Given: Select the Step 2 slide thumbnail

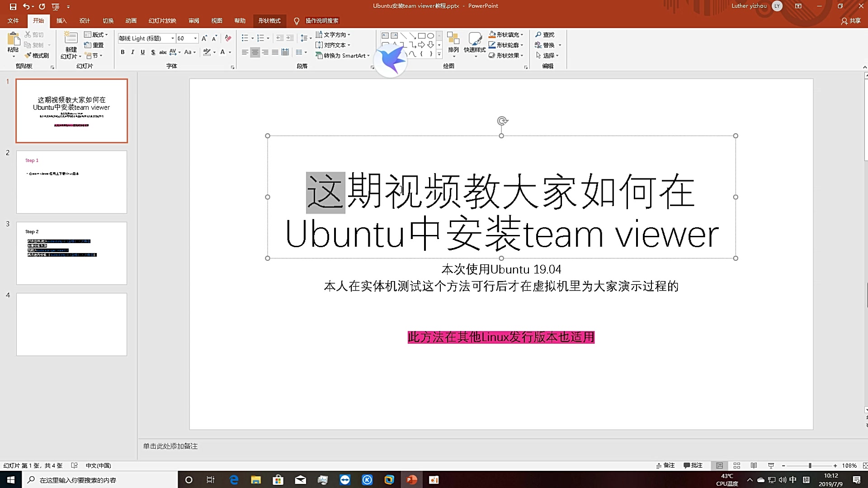Looking at the screenshot, I should click(x=72, y=253).
